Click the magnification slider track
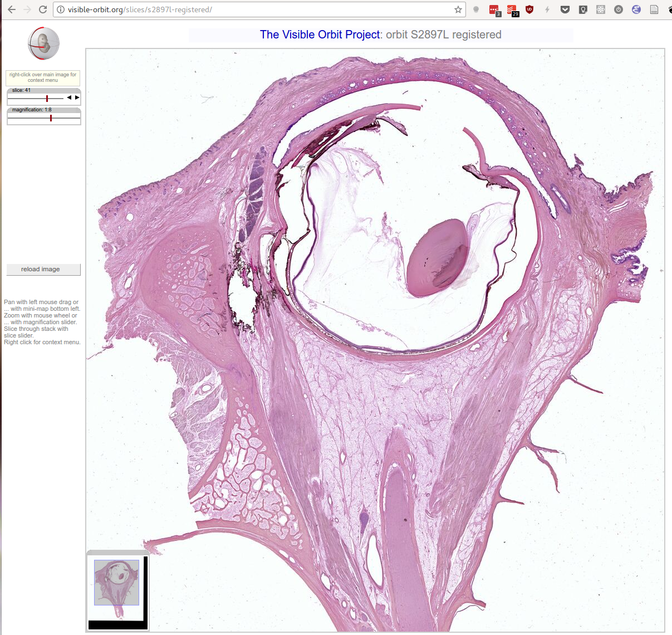 [x=44, y=118]
